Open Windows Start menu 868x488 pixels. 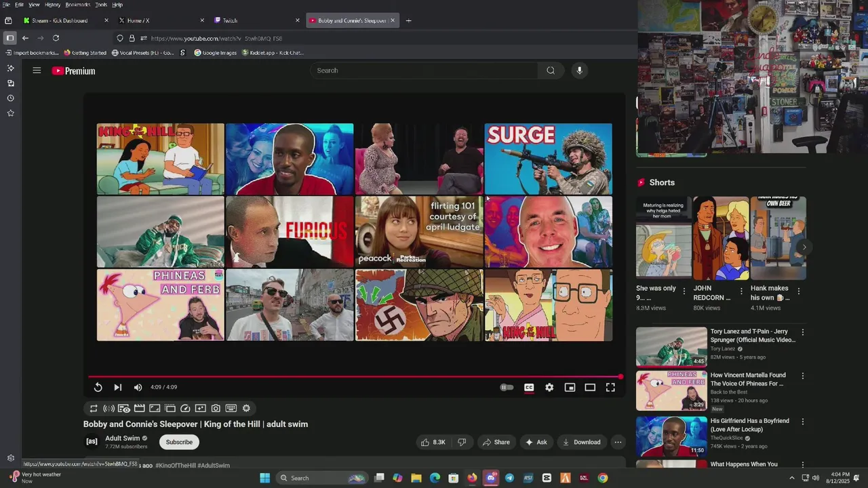[x=265, y=478]
